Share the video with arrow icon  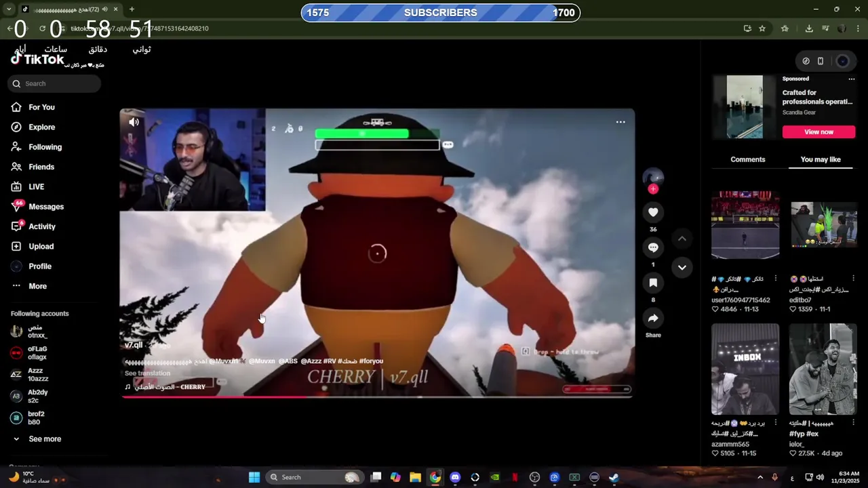tap(653, 319)
